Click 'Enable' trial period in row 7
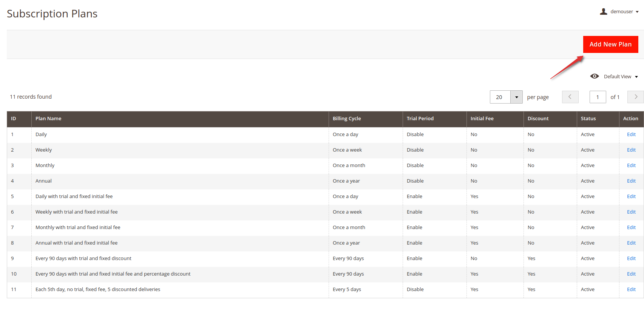 click(x=414, y=228)
